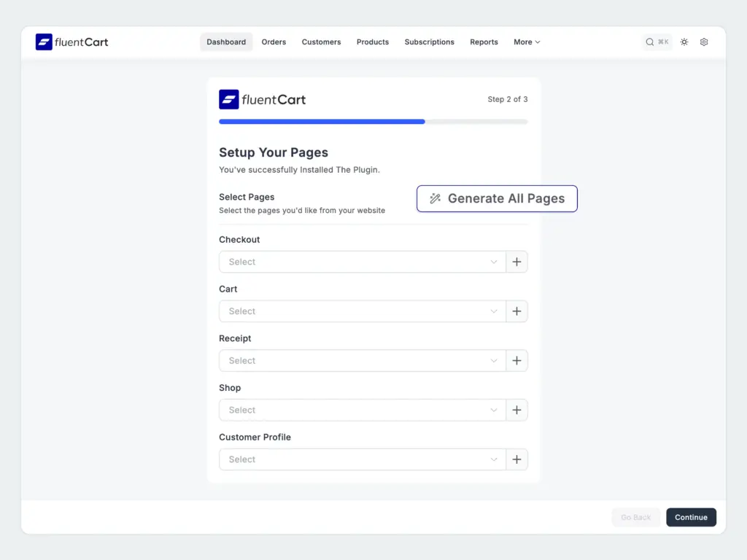Image resolution: width=747 pixels, height=560 pixels.
Task: Open the Customer Profile Select dropdown
Action: pyautogui.click(x=362, y=459)
